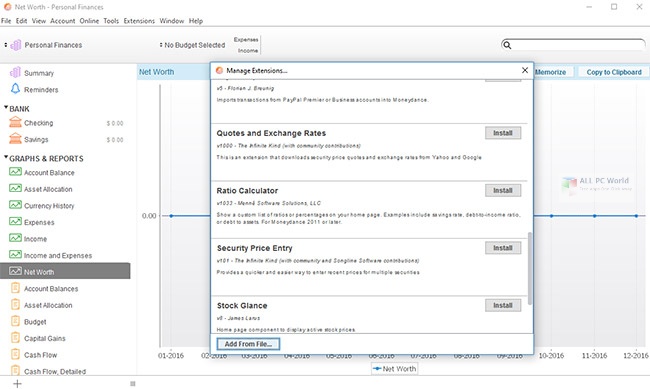This screenshot has height=389, width=650.
Task: Install the Stock Glance extension
Action: coord(503,305)
